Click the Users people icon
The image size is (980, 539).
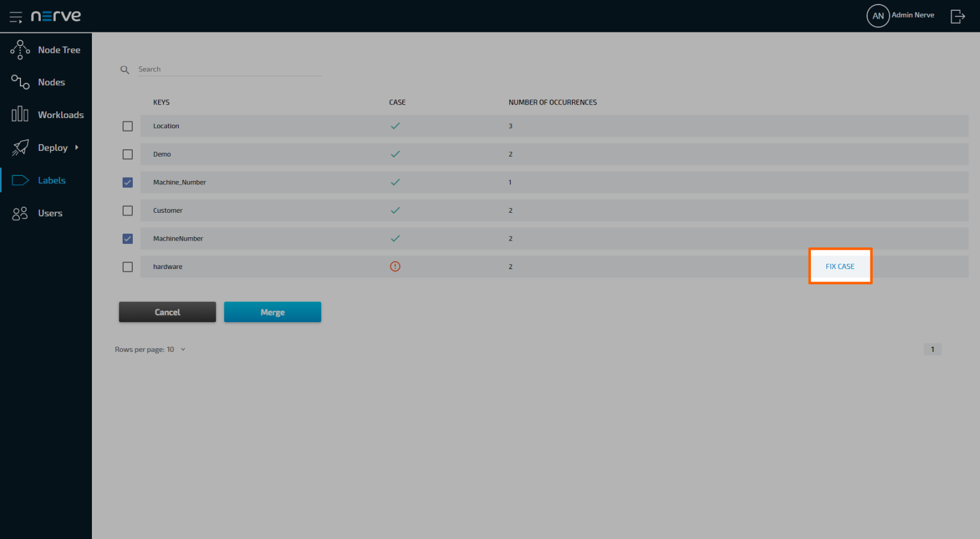20,213
